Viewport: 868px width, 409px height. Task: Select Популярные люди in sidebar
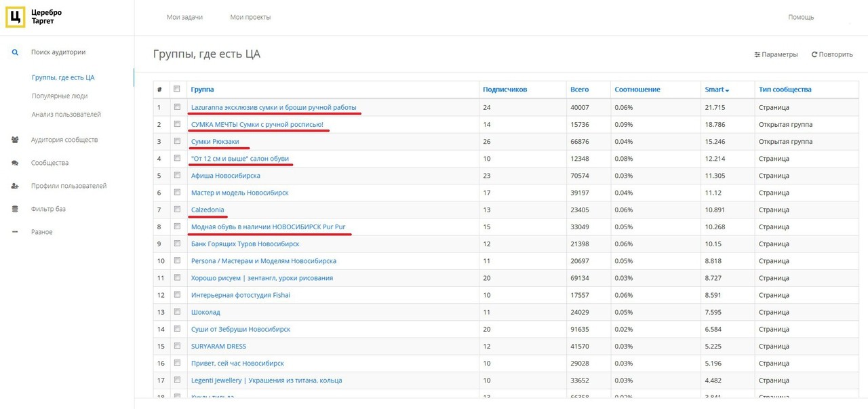(x=60, y=96)
